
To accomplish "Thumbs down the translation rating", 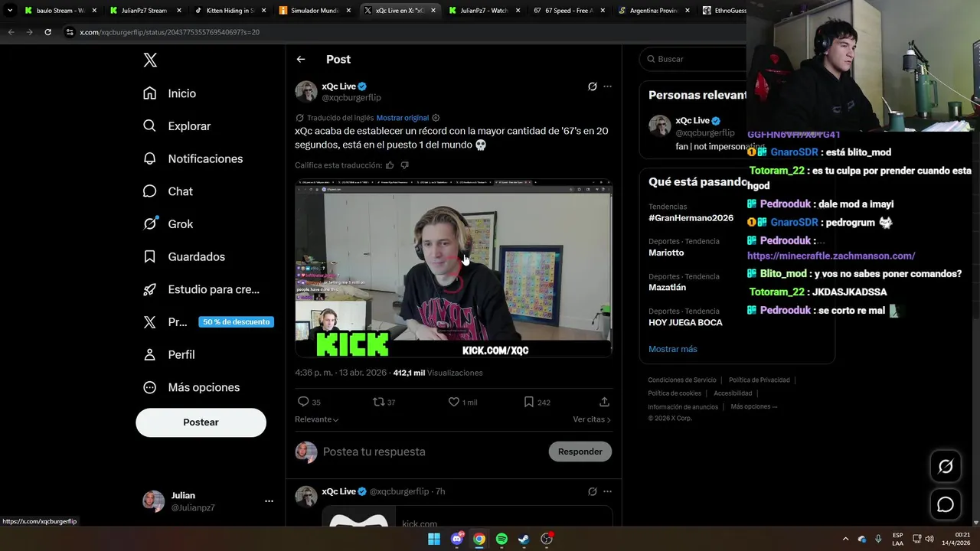I will [x=405, y=165].
